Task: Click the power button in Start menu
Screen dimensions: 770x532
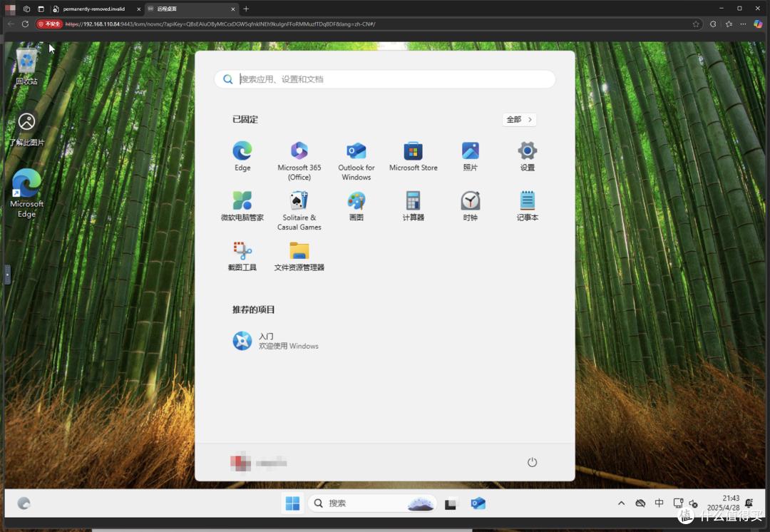Action: click(532, 462)
